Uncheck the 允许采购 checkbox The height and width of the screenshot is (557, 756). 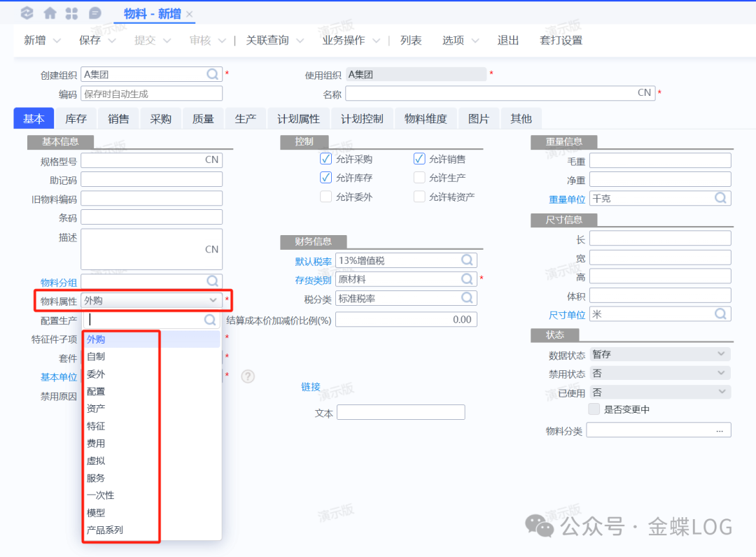point(325,159)
